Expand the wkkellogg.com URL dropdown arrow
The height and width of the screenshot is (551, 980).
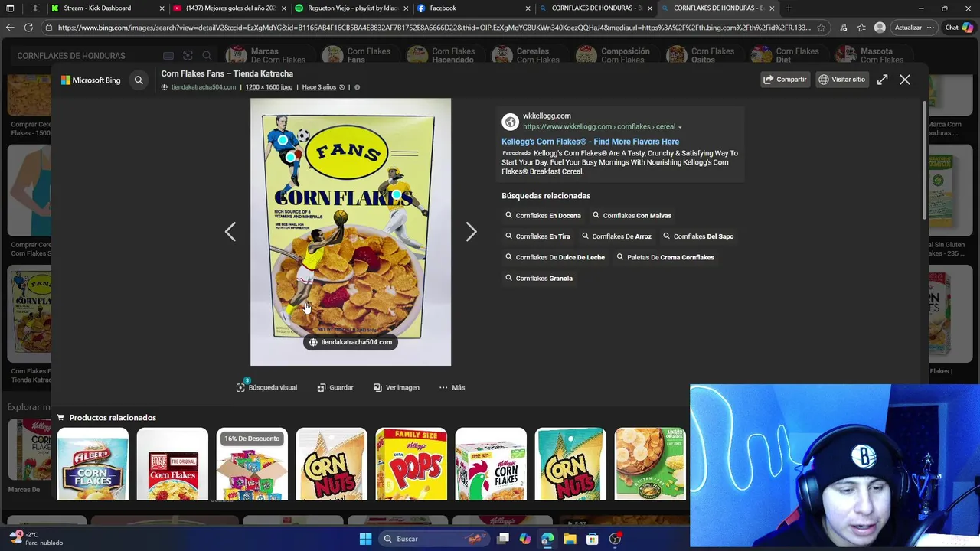pos(680,127)
